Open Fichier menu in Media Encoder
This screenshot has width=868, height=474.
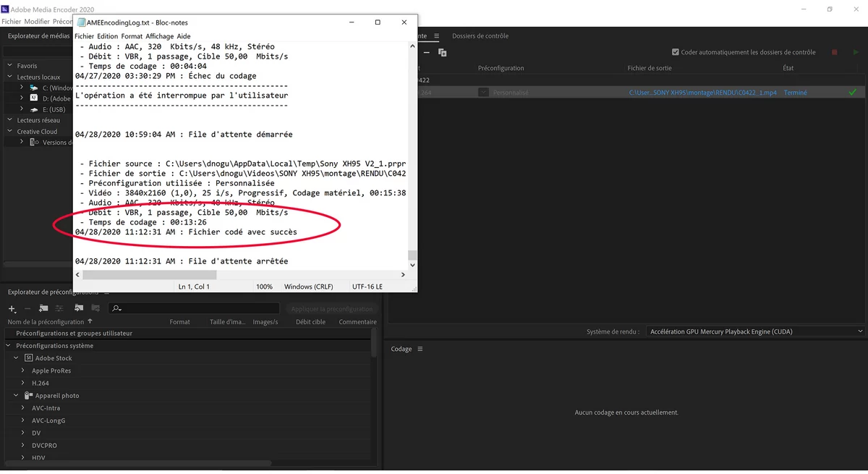click(12, 22)
